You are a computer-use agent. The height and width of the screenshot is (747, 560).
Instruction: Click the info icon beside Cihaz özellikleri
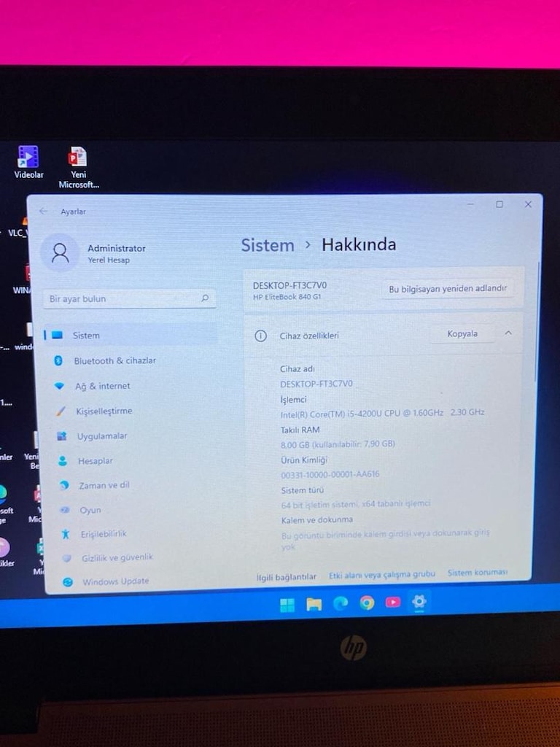pos(260,336)
